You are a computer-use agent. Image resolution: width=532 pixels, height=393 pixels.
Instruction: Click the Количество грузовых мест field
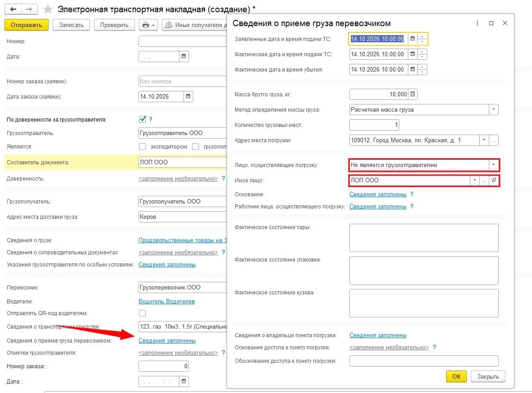(374, 125)
